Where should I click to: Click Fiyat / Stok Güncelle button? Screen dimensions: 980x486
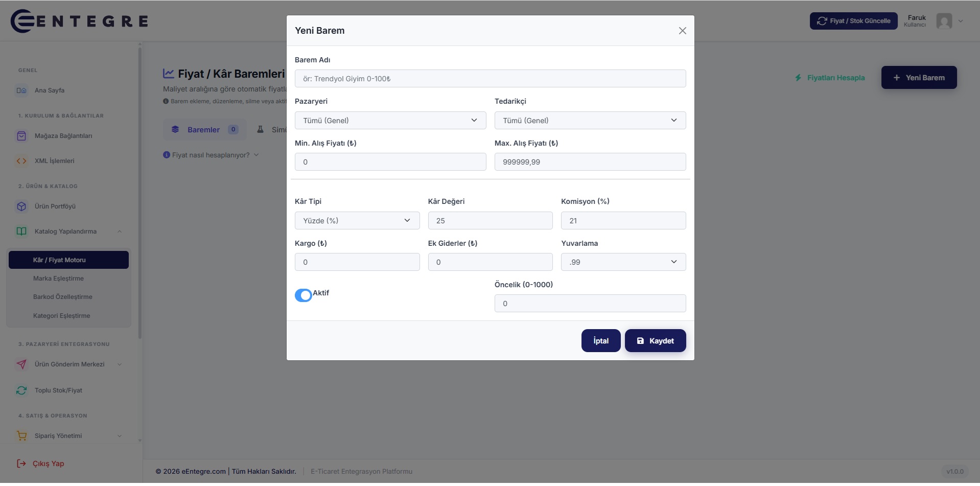tap(854, 21)
